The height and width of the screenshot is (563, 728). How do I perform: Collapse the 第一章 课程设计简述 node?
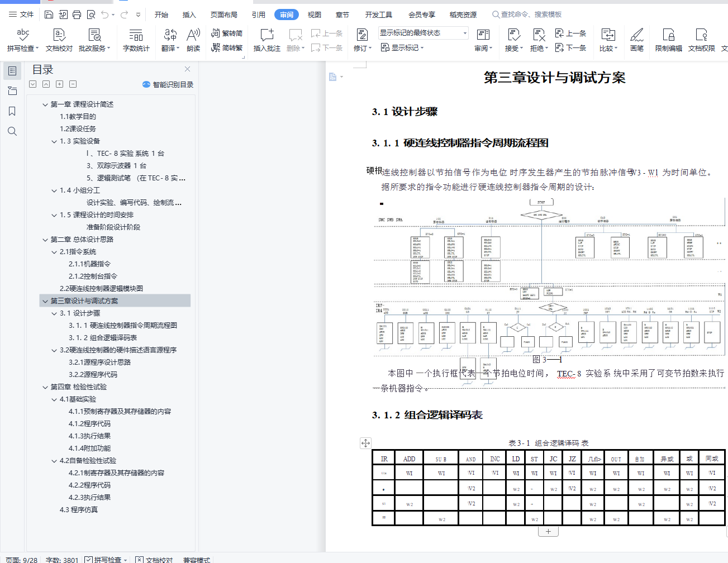point(45,104)
